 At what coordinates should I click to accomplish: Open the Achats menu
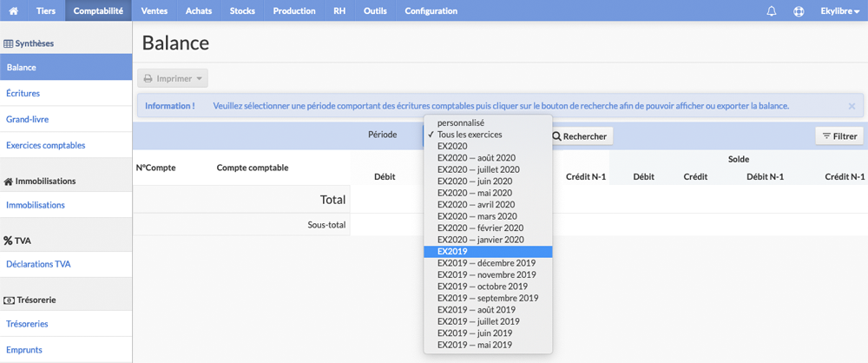click(199, 10)
